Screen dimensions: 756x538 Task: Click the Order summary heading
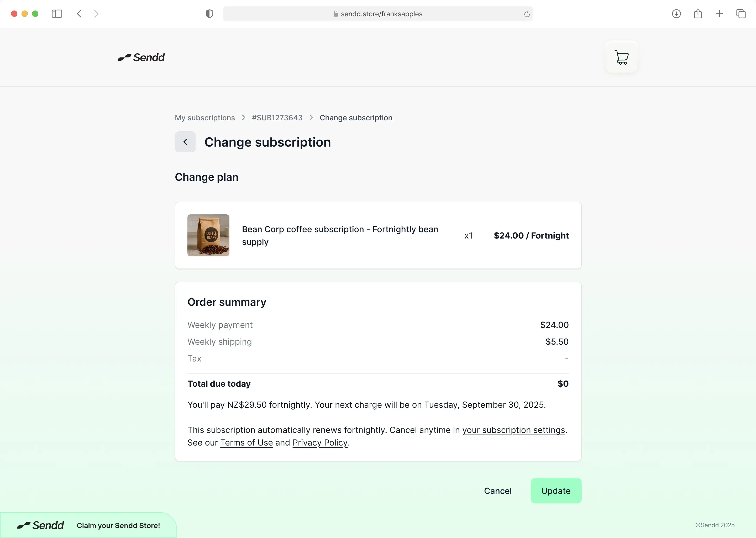pyautogui.click(x=227, y=302)
